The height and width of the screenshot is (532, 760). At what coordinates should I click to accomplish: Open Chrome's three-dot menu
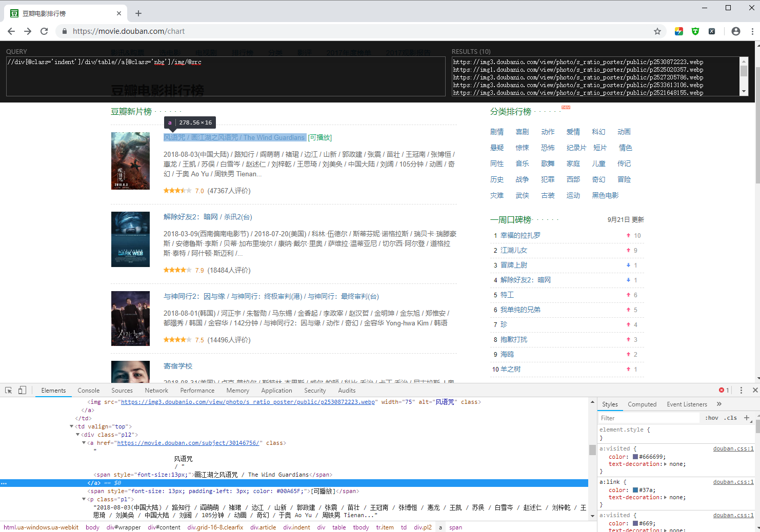coord(752,31)
